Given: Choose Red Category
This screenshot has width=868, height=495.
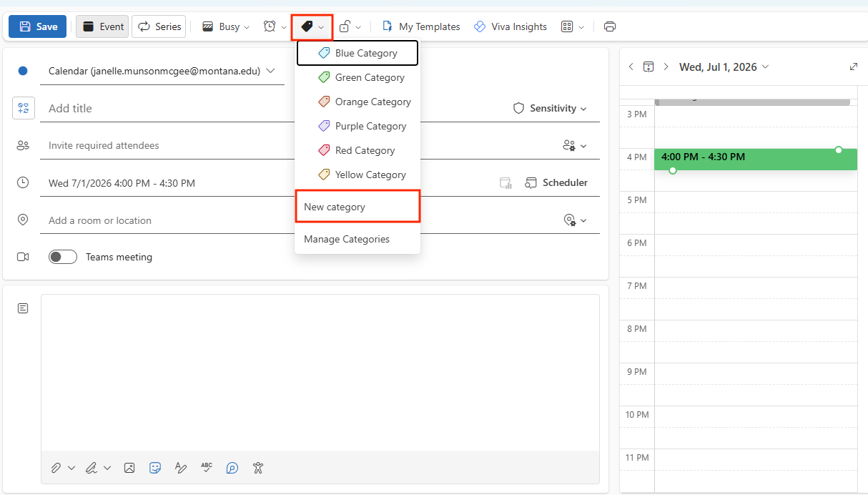Looking at the screenshot, I should click(x=357, y=150).
